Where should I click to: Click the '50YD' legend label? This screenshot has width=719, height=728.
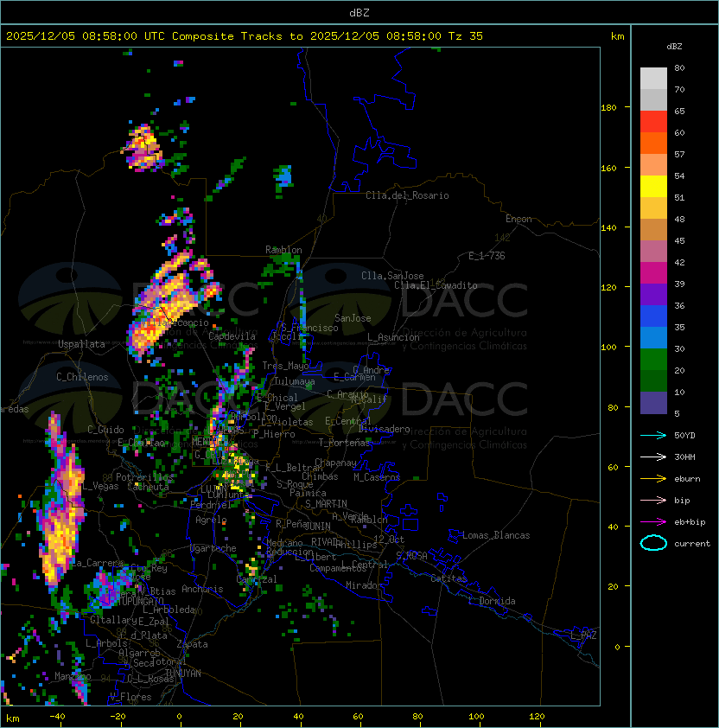click(684, 435)
